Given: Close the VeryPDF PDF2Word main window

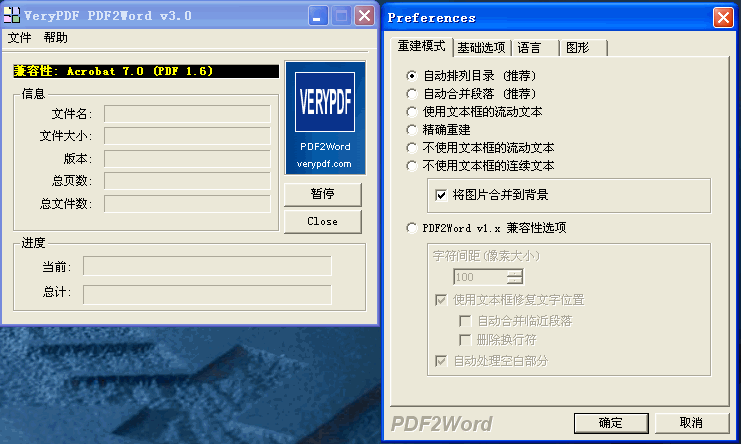Looking at the screenshot, I should [x=365, y=16].
